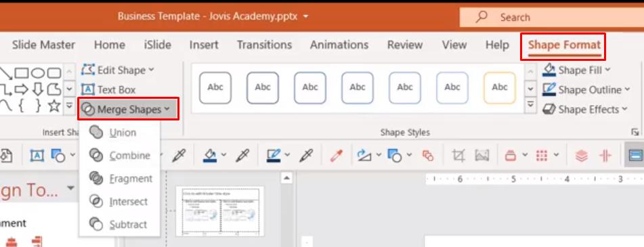Viewport: 644px width, 247px height.
Task: Click the red eyedropper icon
Action: point(337,156)
